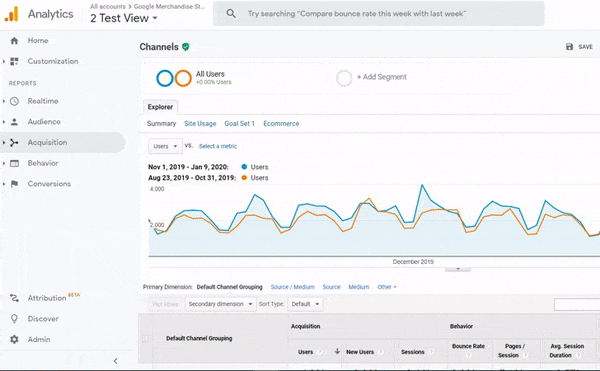Click the Default Channel Grouping primary dimension
Viewport: 600px width, 371px height.
230,287
